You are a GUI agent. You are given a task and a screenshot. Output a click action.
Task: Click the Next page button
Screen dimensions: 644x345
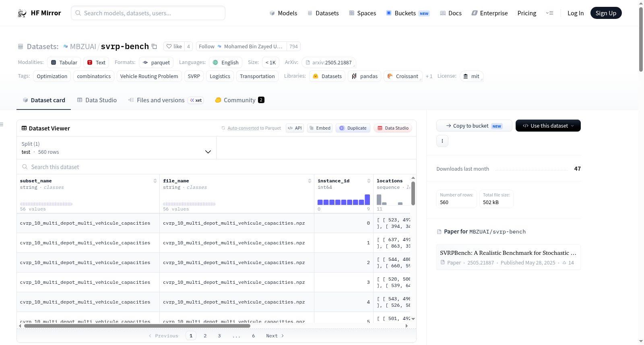(275, 336)
